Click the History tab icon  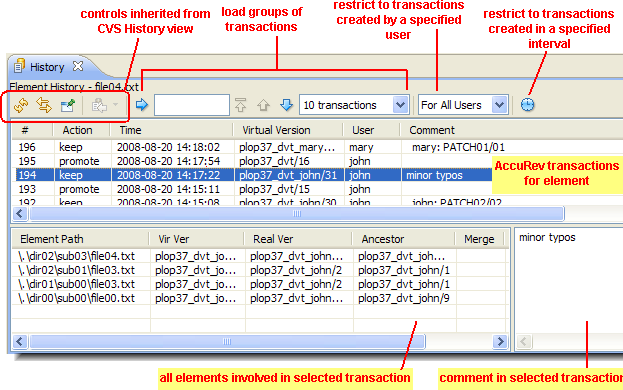click(x=19, y=66)
